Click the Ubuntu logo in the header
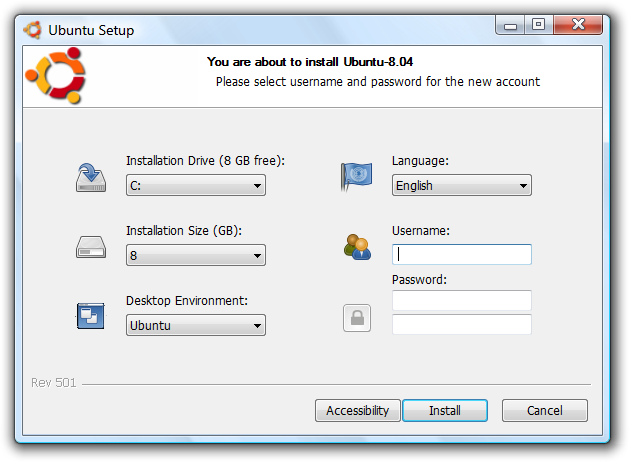Viewport: 629px width, 462px height. point(55,77)
